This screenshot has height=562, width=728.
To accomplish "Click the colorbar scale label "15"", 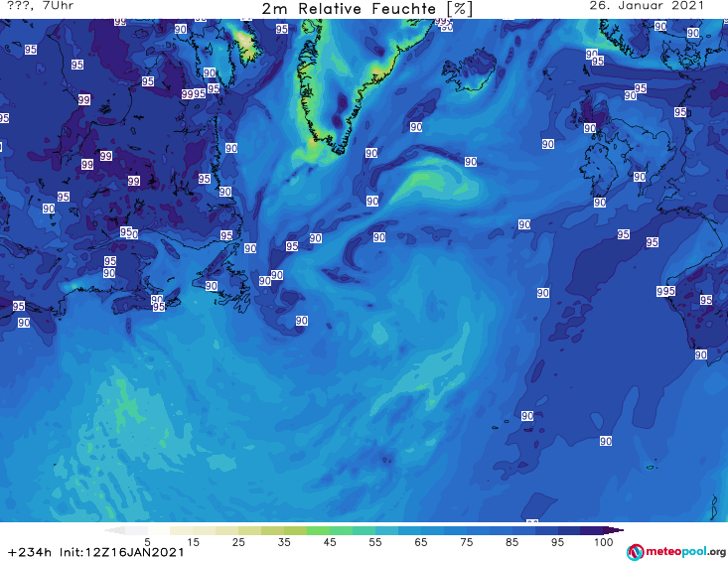I will tap(193, 542).
